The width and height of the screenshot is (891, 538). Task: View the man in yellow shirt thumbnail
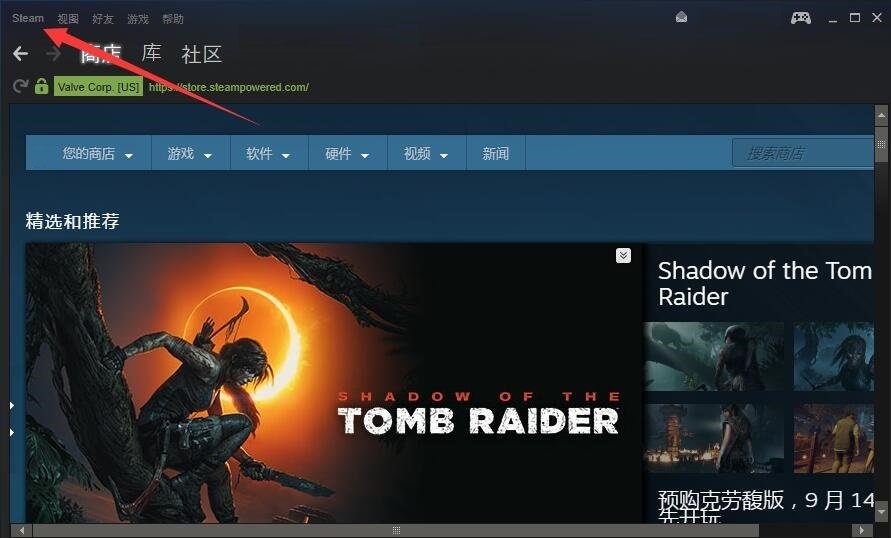[x=834, y=439]
